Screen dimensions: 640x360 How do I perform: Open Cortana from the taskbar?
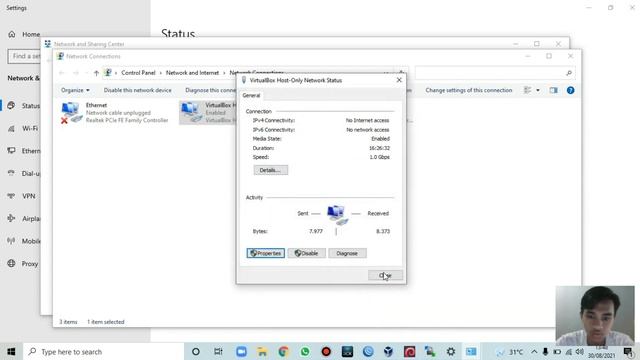[x=196, y=351]
